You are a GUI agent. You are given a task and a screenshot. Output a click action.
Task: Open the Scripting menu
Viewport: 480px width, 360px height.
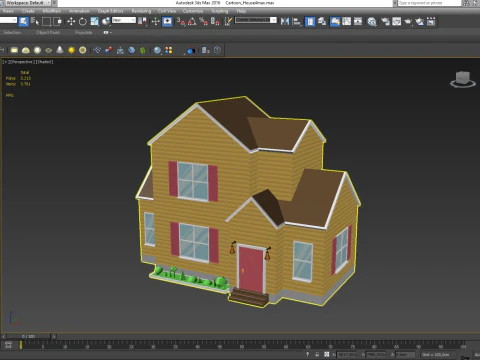tap(220, 11)
